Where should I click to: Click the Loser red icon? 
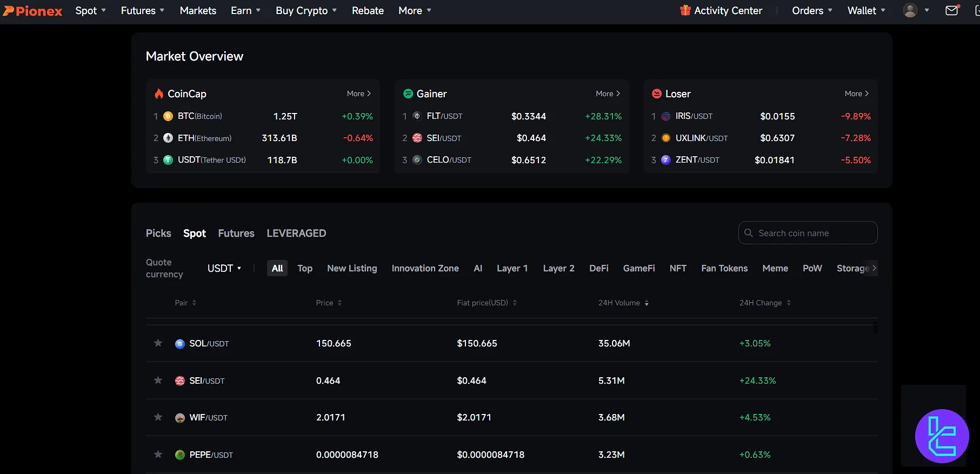[x=657, y=94]
